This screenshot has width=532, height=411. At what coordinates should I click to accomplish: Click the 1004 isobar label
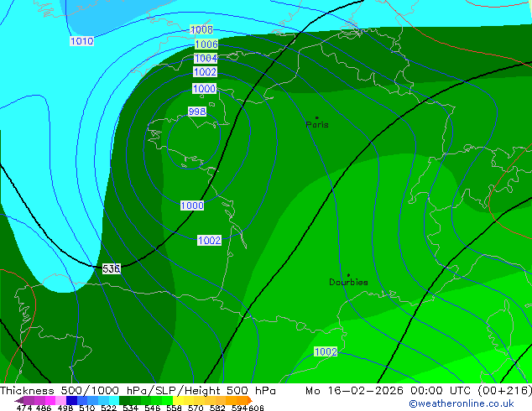(x=206, y=59)
